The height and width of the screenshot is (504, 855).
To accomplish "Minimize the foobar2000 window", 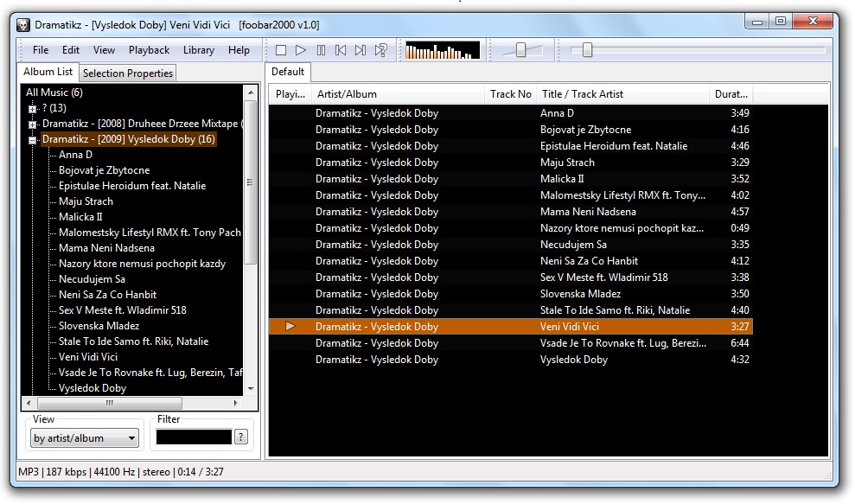I will tap(757, 22).
